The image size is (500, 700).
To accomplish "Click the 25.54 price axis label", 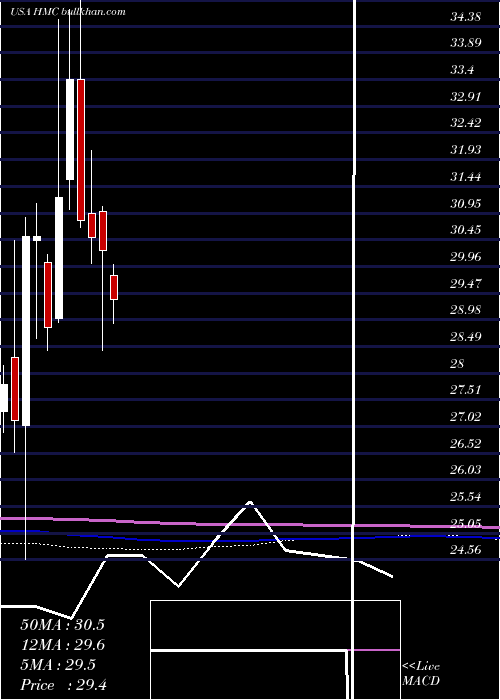I will [x=466, y=497].
